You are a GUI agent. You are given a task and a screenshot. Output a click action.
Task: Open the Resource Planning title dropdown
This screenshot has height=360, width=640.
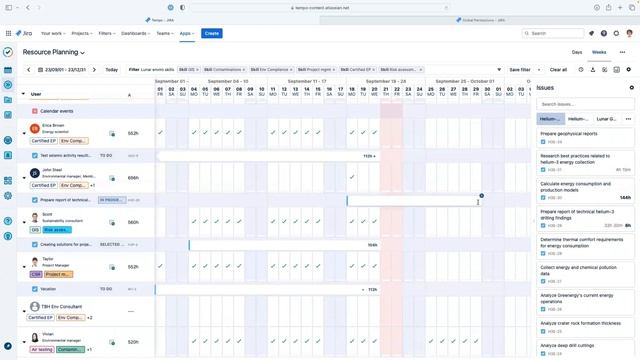[82, 53]
